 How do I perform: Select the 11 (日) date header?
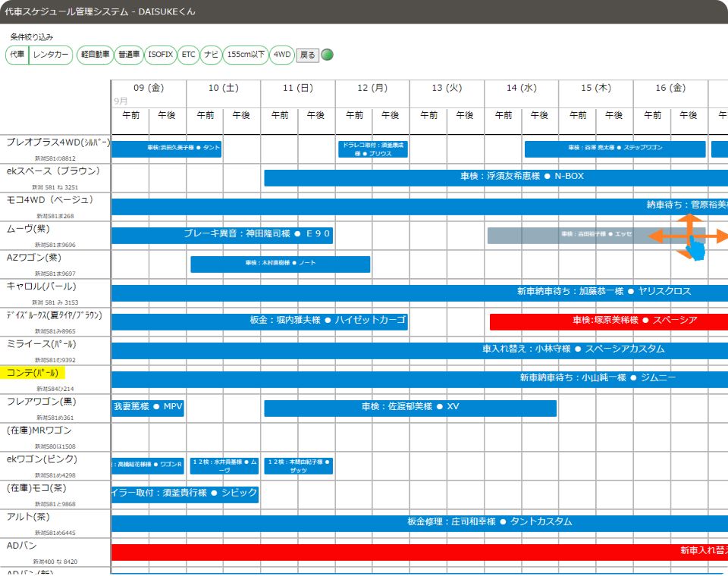tap(297, 88)
